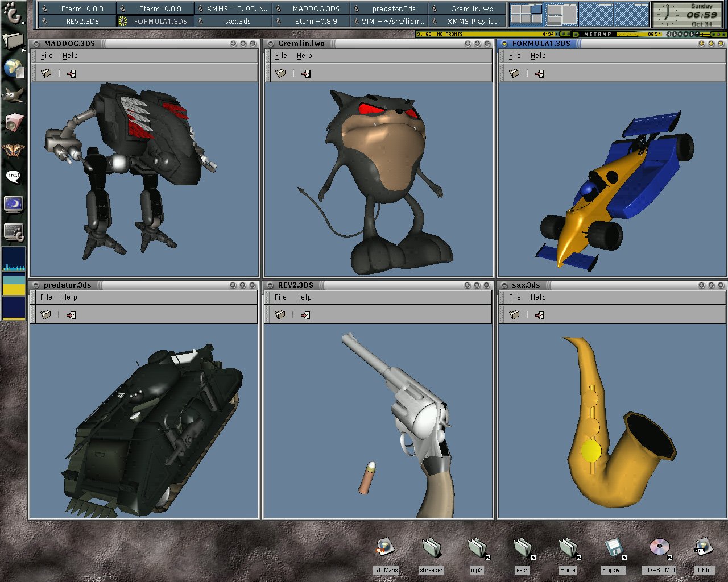
Task: Launch the irc chat bubble icon
Action: point(13,176)
